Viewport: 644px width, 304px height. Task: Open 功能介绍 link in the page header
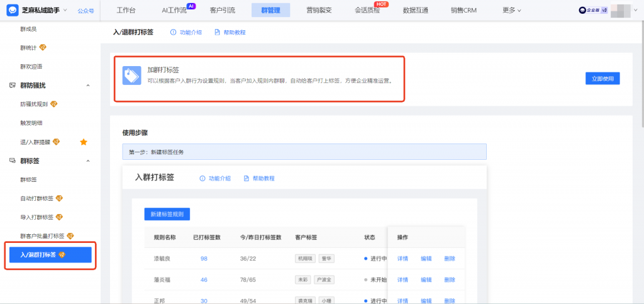tap(191, 33)
